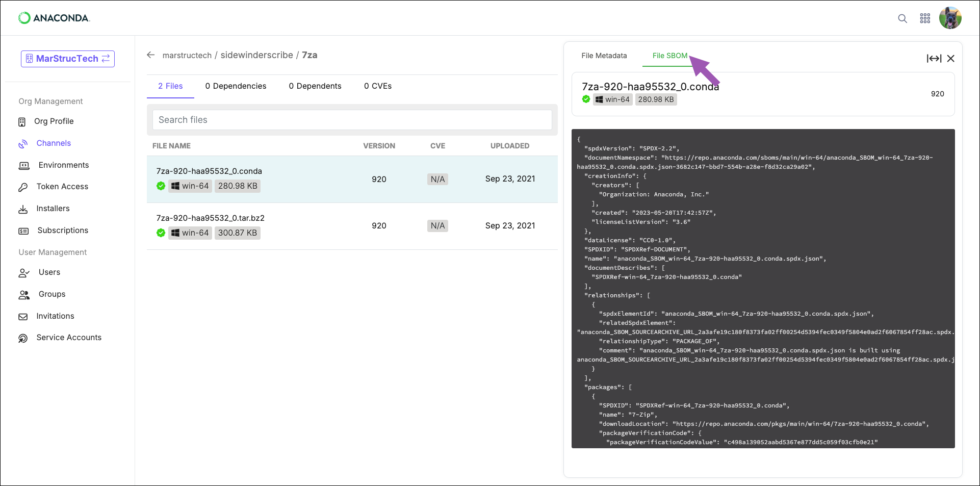Sort by FILE NAME column header

[171, 146]
